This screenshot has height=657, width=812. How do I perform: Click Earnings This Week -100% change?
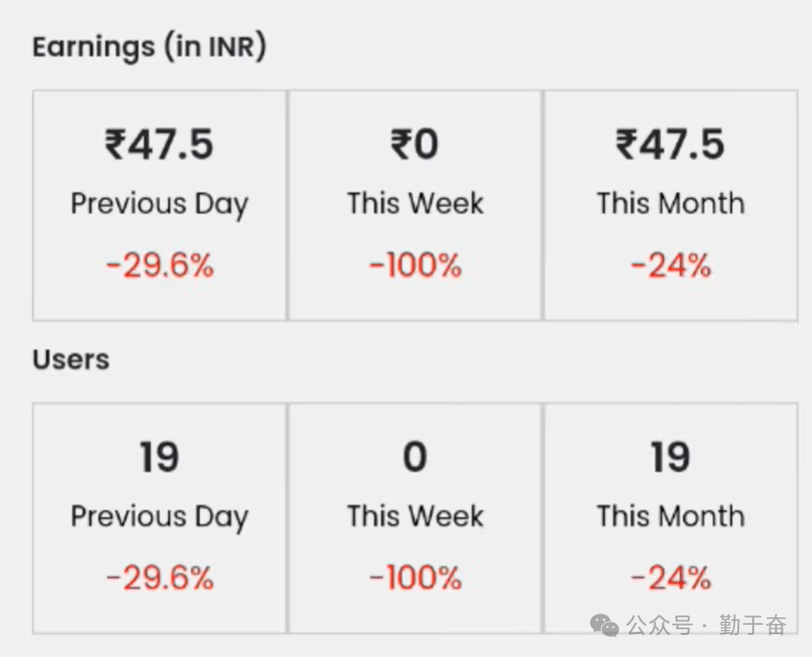pyautogui.click(x=415, y=265)
